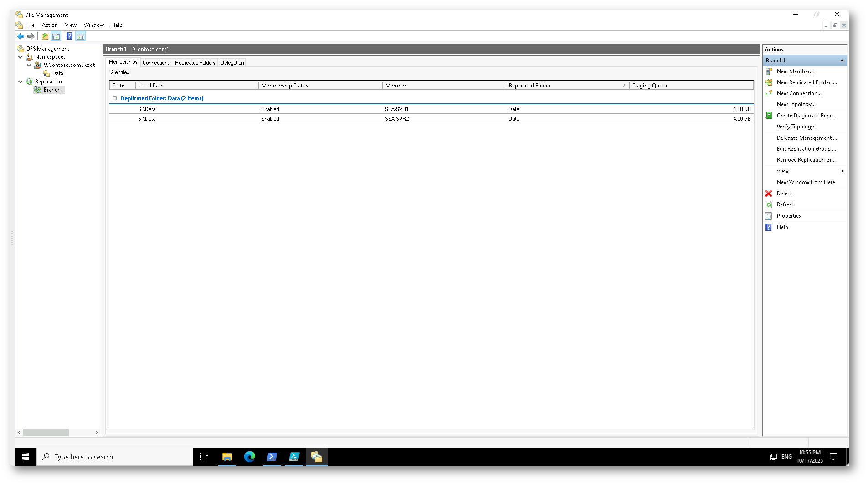Viewport: 868px width, 485px height.
Task: Click Verify Topology action link
Action: pyautogui.click(x=797, y=127)
